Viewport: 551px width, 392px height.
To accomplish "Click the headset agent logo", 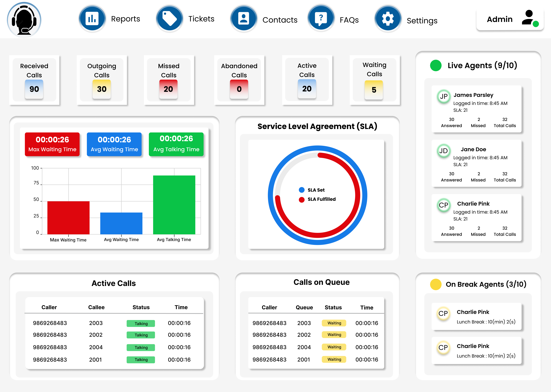I will pos(24,20).
